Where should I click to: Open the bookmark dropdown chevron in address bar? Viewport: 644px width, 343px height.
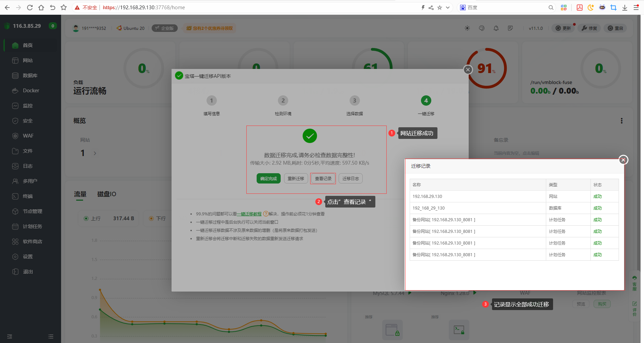pos(447,7)
